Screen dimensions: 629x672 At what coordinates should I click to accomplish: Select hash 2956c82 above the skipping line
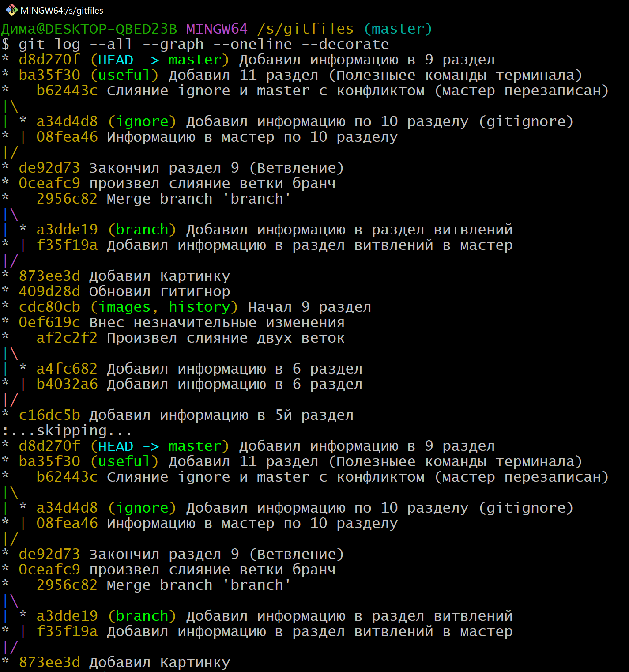[67, 199]
